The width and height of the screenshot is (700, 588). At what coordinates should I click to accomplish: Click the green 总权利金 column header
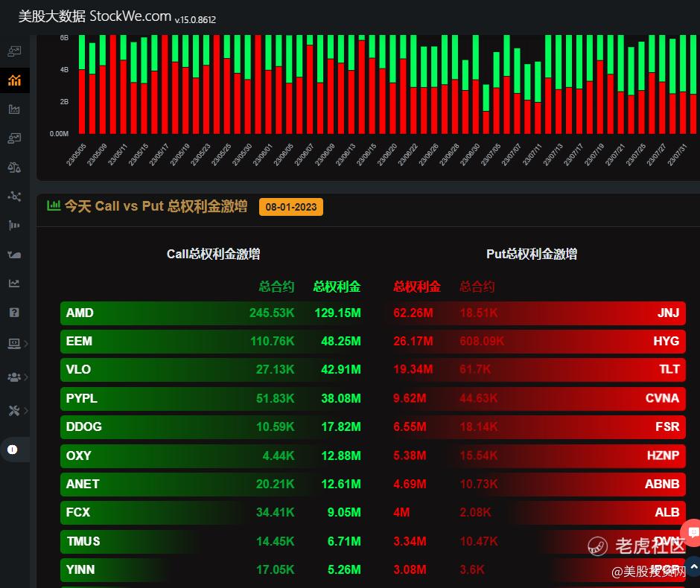[x=337, y=287]
